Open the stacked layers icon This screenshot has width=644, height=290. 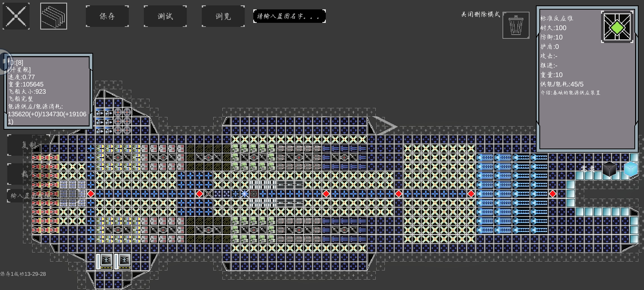[54, 16]
